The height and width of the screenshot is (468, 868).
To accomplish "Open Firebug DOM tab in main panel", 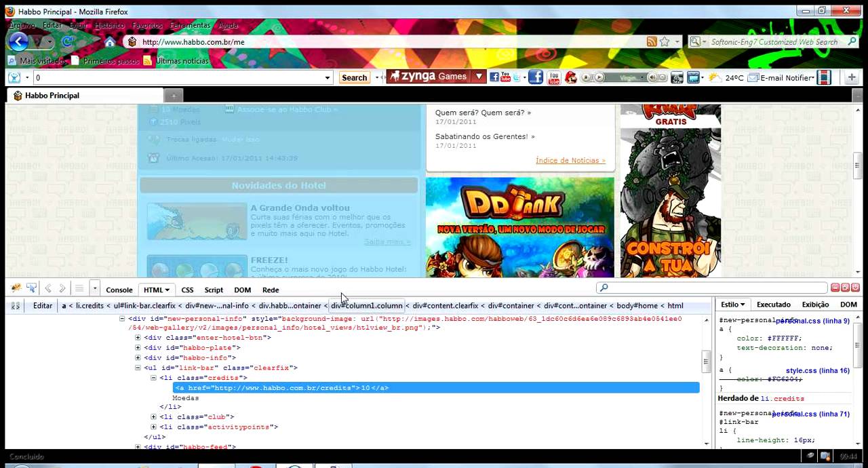I will click(243, 290).
